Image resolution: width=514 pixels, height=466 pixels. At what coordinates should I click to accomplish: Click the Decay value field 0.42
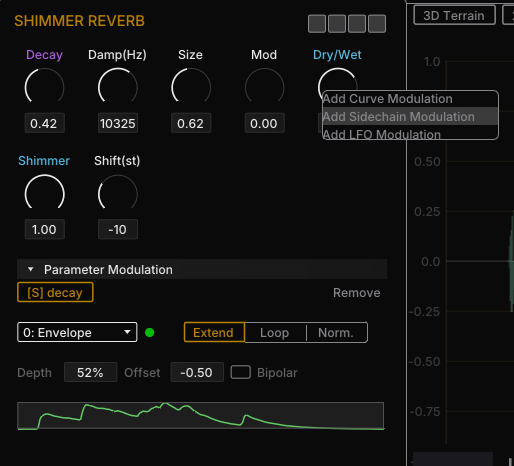click(44, 123)
